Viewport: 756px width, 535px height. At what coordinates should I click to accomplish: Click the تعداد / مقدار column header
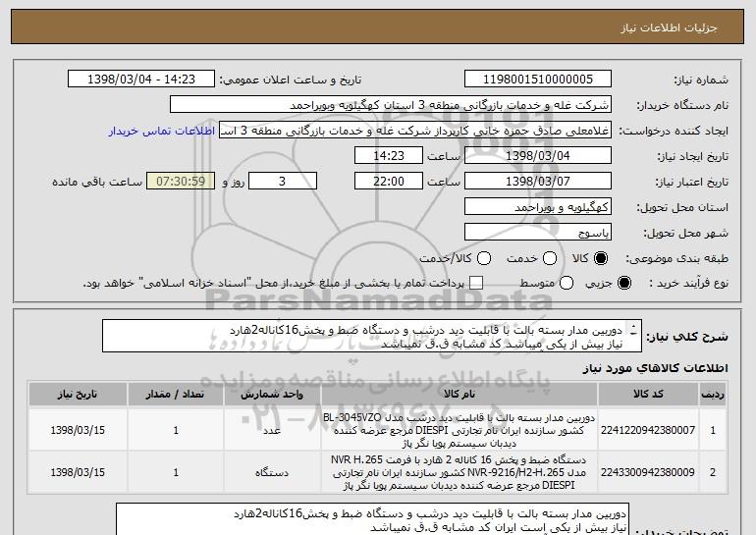coord(176,395)
